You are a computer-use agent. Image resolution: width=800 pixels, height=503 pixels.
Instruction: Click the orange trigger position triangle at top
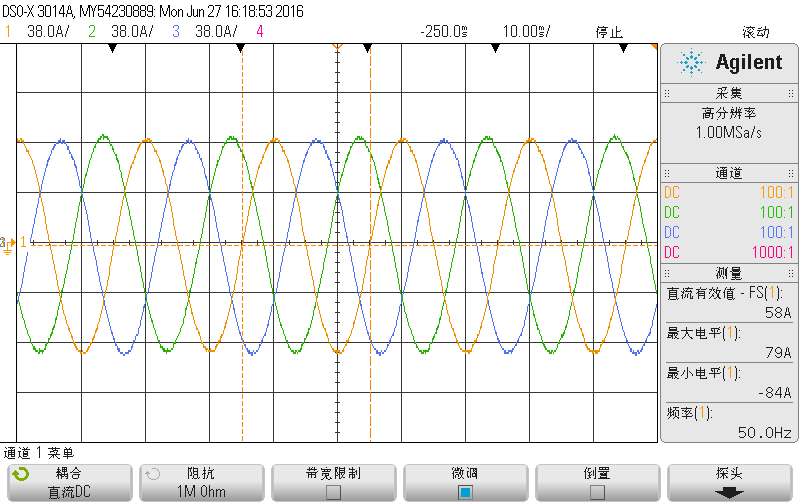[338, 47]
